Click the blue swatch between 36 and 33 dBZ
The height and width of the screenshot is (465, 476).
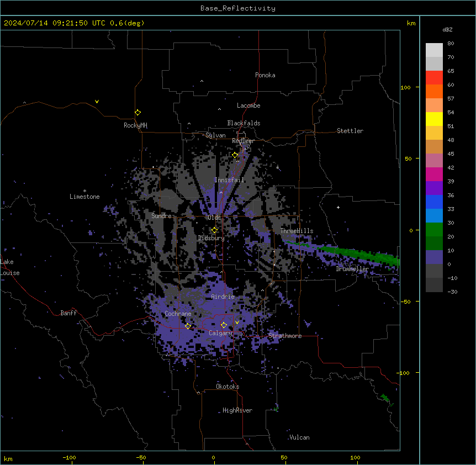coord(434,202)
